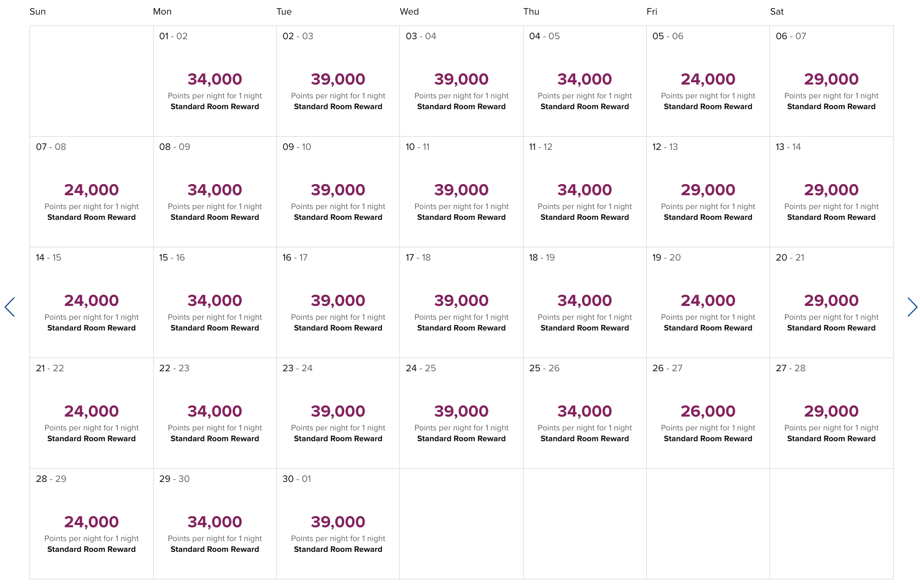
Task: Select the 22 - 23 Monday night
Action: (x=215, y=413)
